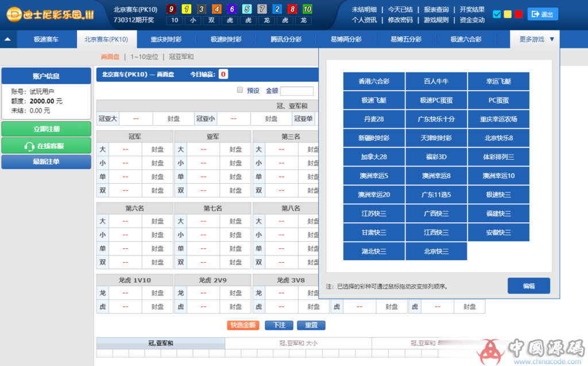The height and width of the screenshot is (366, 588).
Task: Select the blue theme color swatch
Action: pos(497,14)
